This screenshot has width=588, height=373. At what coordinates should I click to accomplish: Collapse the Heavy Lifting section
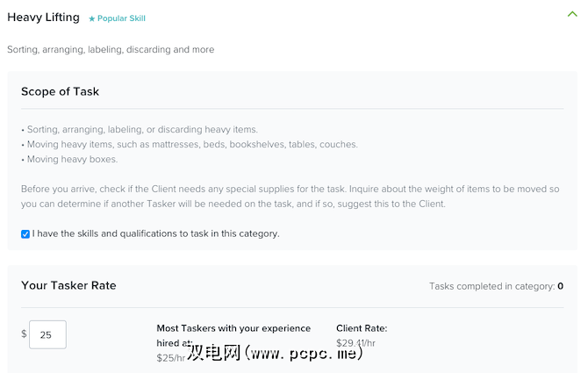(572, 14)
